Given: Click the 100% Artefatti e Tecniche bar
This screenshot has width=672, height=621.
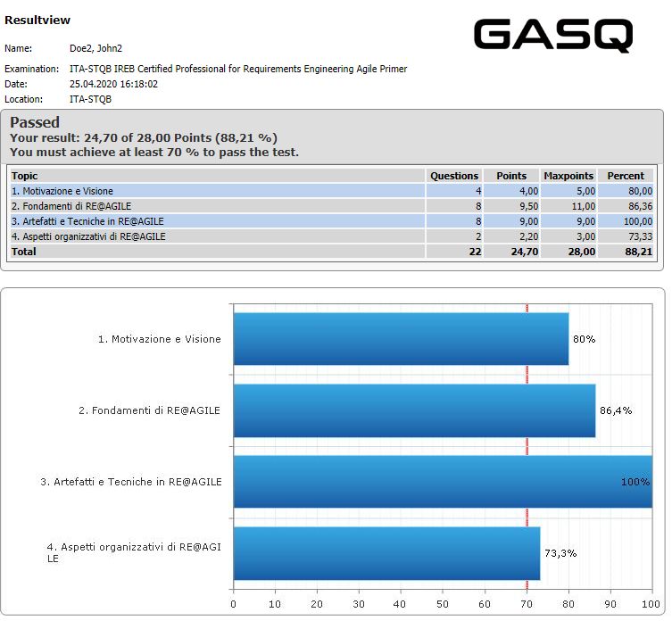Looking at the screenshot, I should (442, 482).
